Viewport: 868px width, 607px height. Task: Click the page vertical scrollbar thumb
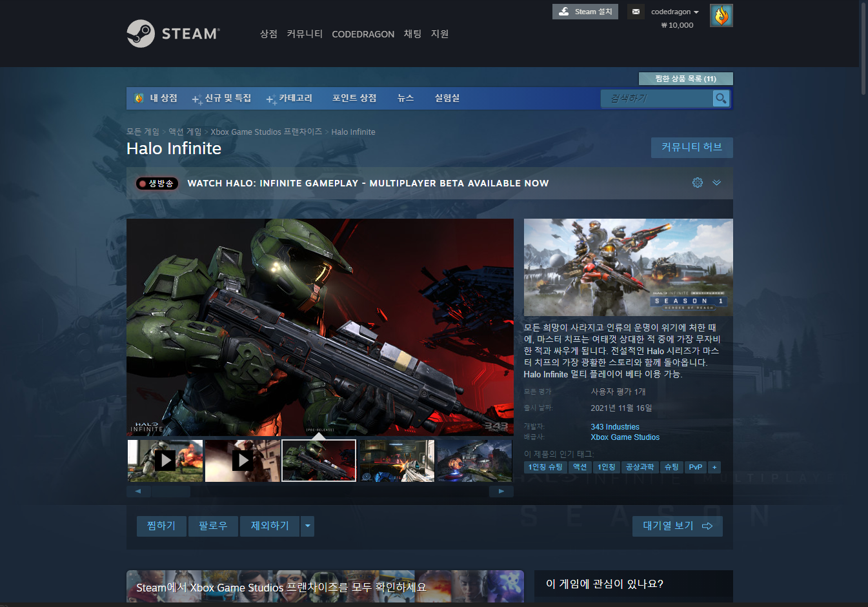point(863,48)
